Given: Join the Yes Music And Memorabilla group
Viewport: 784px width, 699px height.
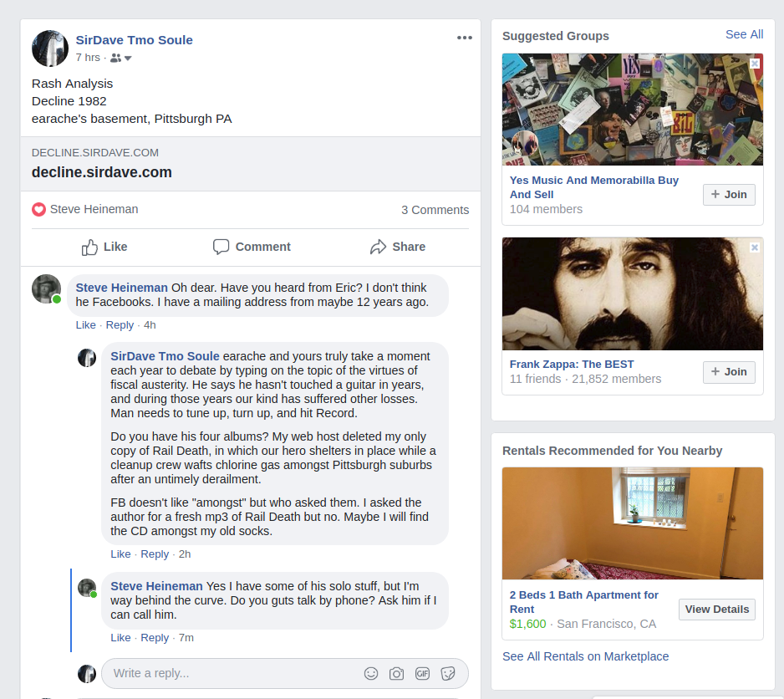Looking at the screenshot, I should click(x=729, y=195).
